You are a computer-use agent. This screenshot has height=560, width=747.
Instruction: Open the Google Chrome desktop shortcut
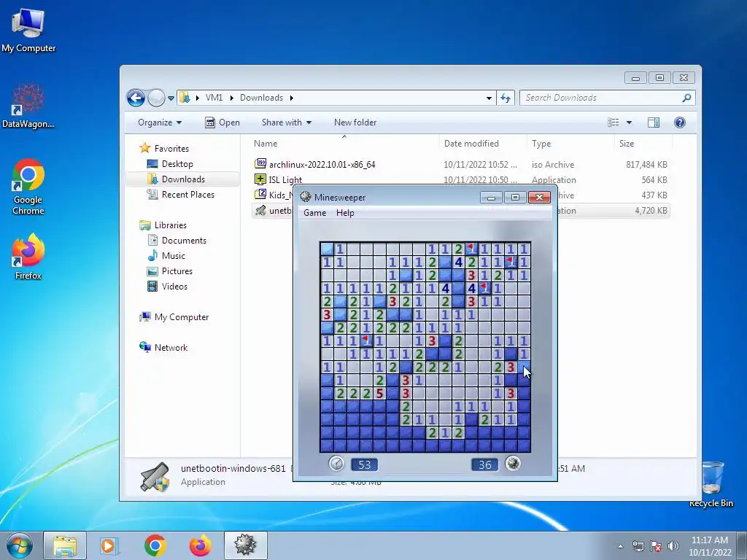(x=28, y=187)
